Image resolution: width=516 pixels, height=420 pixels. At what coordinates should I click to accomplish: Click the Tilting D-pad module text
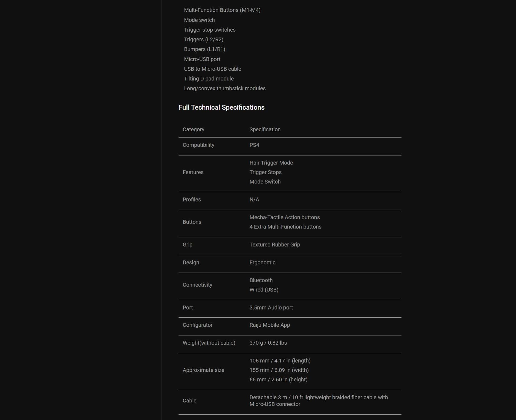(209, 79)
